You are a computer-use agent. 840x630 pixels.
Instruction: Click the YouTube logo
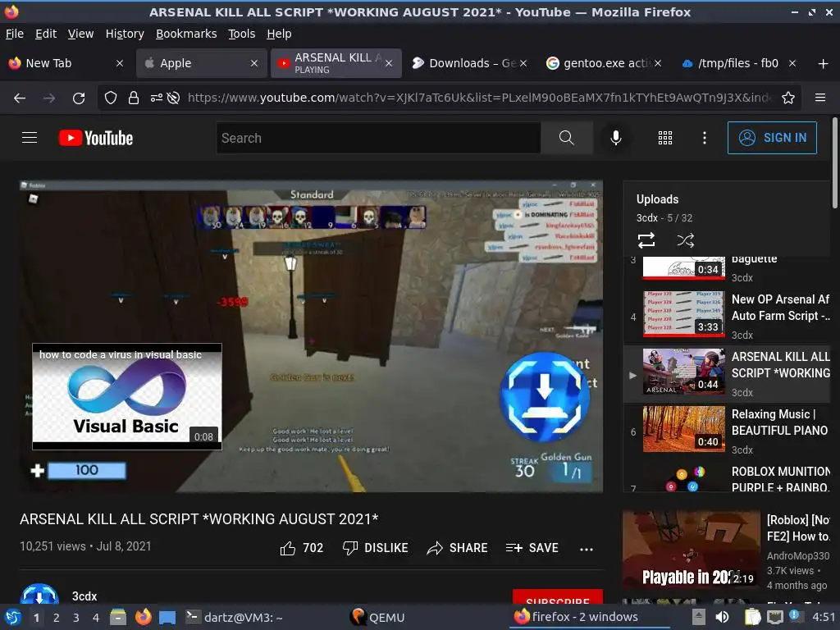coord(96,138)
